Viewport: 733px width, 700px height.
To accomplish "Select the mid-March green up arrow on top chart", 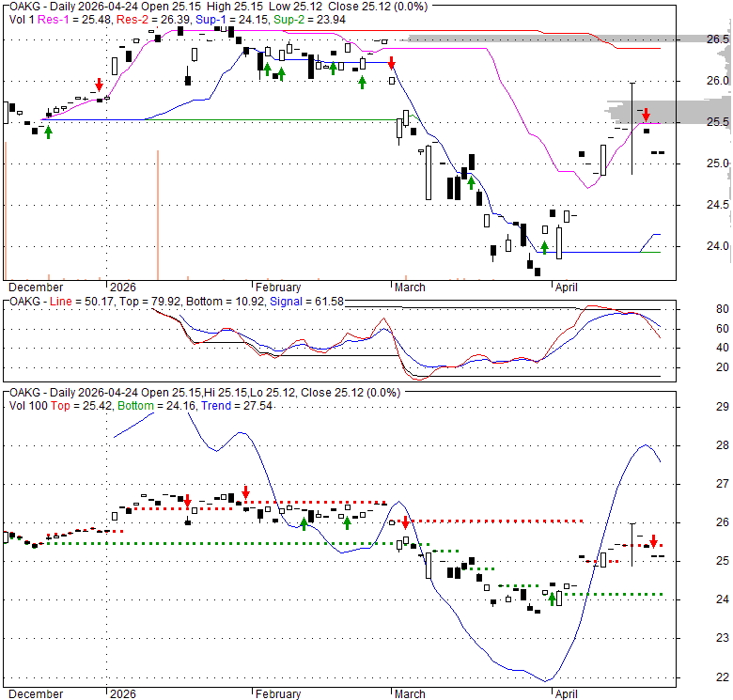I will pos(471,182).
